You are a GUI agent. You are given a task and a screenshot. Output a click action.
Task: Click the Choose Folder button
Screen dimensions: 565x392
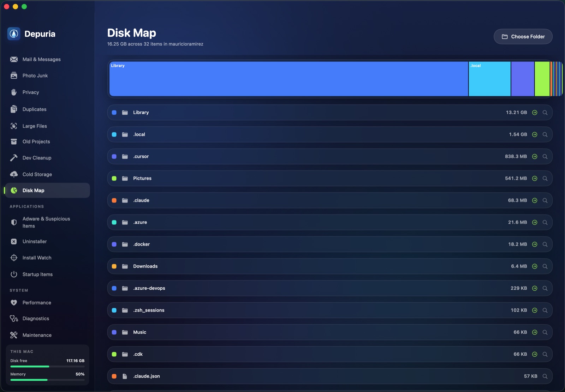coord(523,36)
